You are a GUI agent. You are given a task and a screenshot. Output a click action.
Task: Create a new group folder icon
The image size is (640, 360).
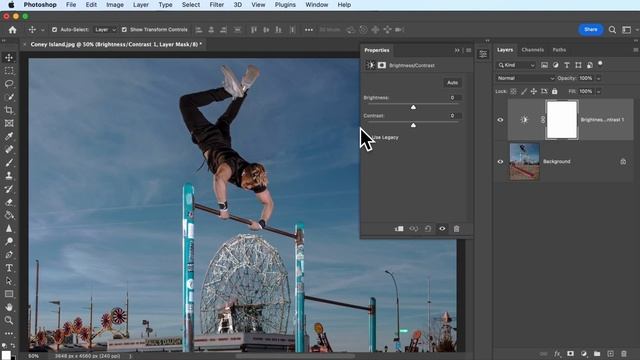(597, 353)
